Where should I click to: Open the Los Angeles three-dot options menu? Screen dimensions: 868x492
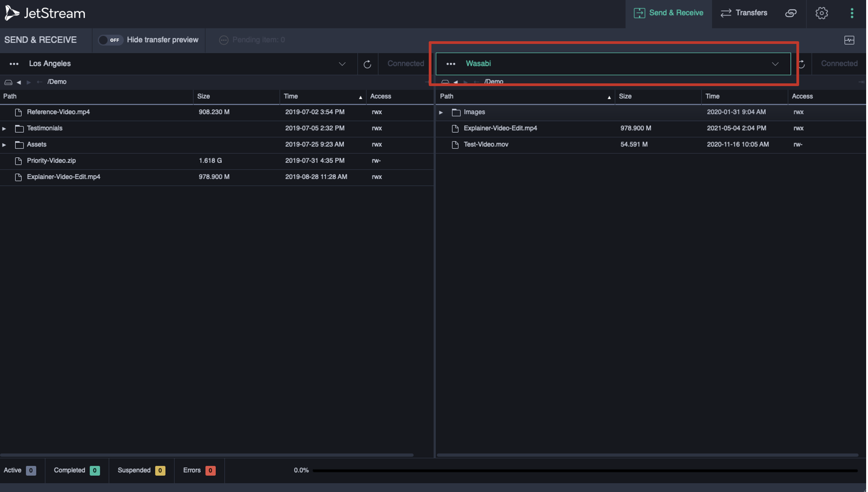[14, 64]
